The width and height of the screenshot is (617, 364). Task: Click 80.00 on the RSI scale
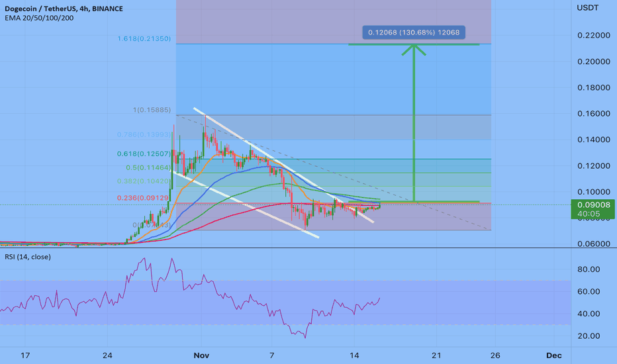(588, 270)
